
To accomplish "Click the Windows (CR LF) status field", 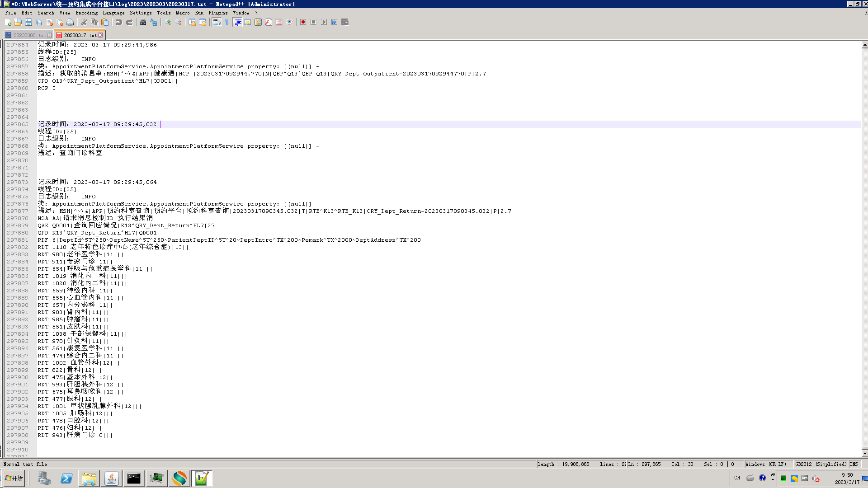I will click(x=765, y=464).
